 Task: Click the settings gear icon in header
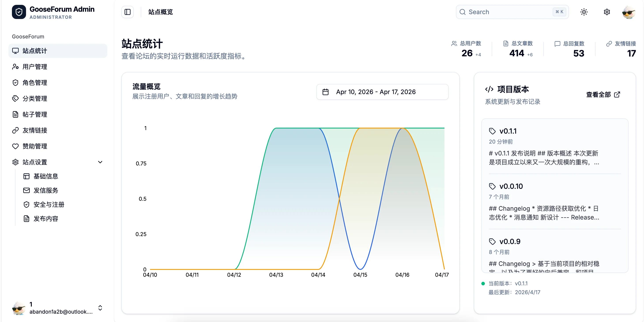(607, 12)
